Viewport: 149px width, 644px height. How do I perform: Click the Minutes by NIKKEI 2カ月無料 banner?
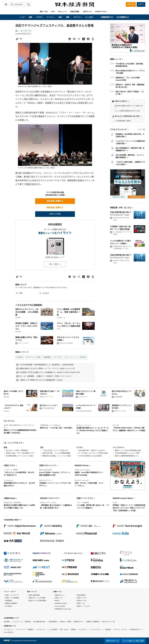point(128,184)
